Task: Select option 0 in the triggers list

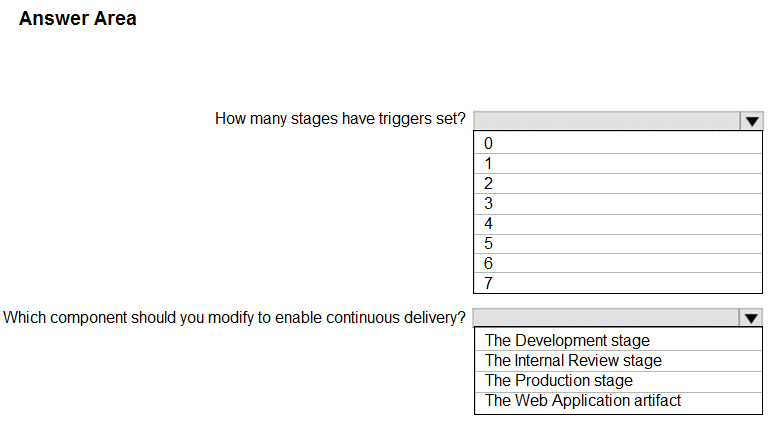Action: click(619, 143)
